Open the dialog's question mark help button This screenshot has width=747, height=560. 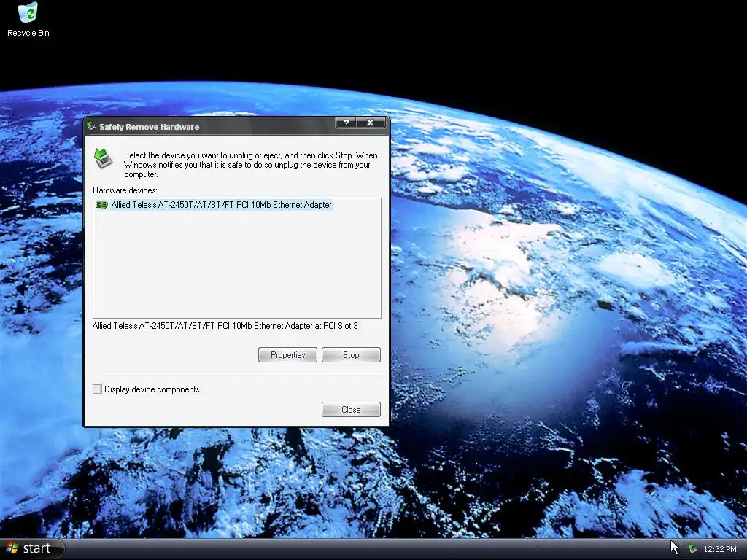pos(347,122)
